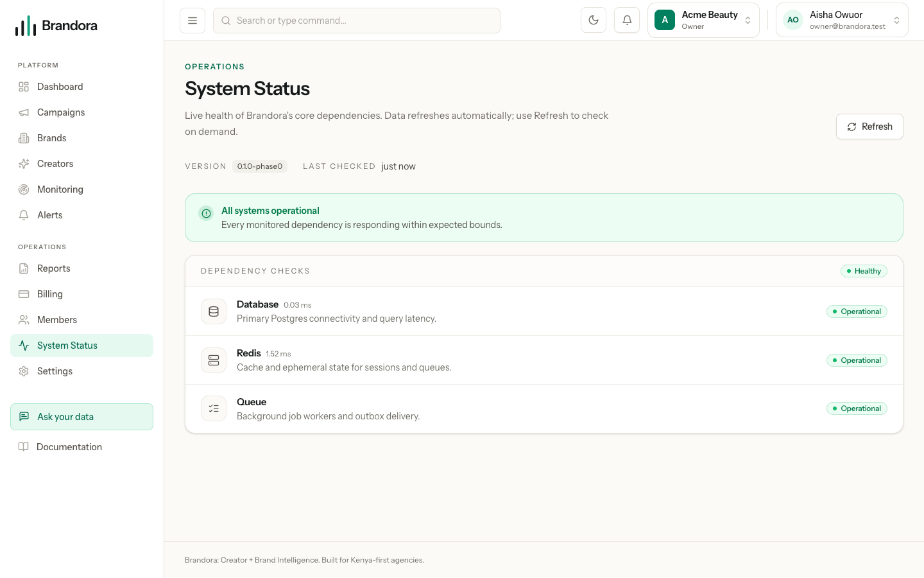Click the 'System Status' page title
This screenshot has height=578, width=924.
click(247, 89)
